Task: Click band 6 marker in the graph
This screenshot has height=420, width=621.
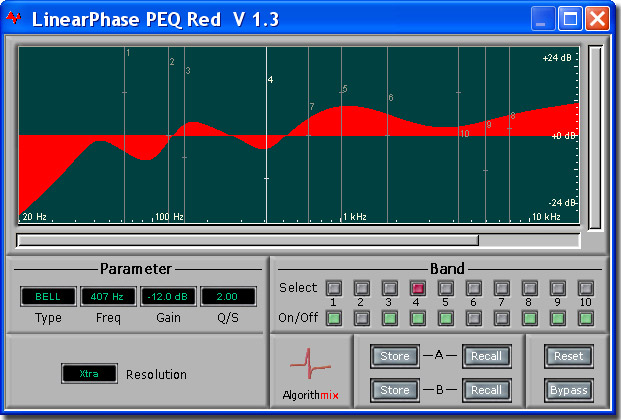Action: click(x=391, y=98)
